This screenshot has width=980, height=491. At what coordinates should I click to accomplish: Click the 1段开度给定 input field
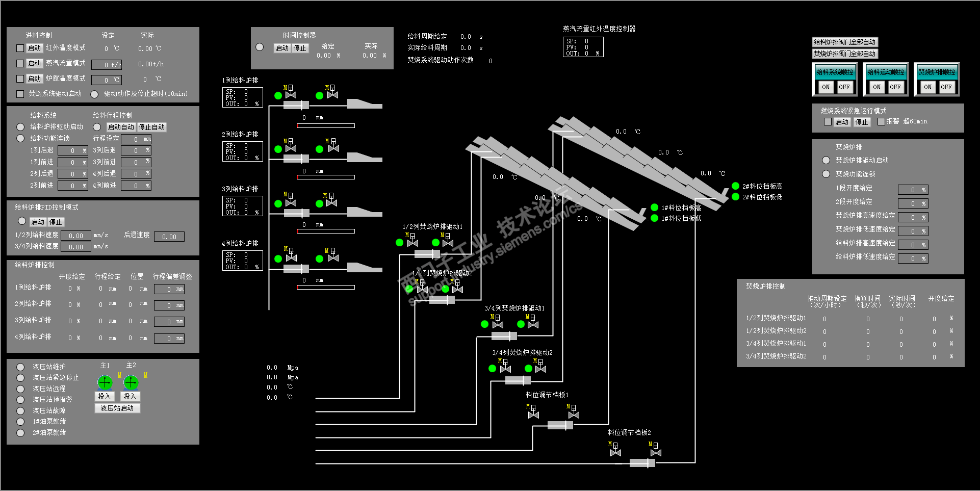(x=913, y=190)
